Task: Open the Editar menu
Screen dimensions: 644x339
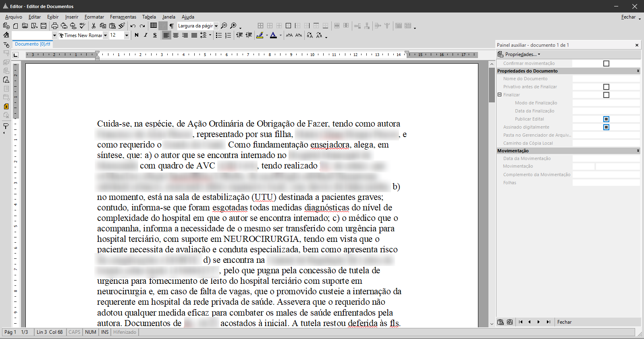Action: pos(35,17)
